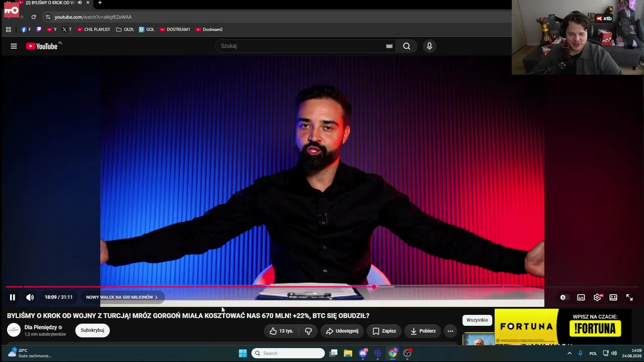Close the BYLIŚMY O KROK YouTube tab
This screenshot has height=362, width=644.
(88, 3)
